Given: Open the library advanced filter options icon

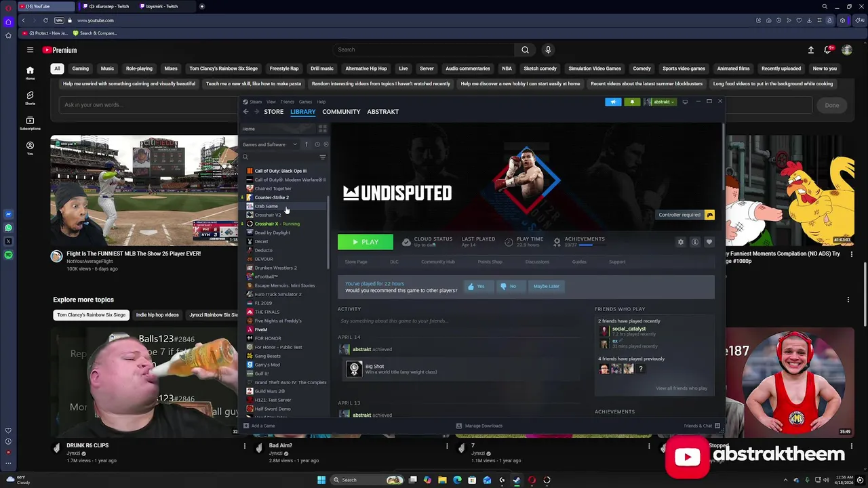Looking at the screenshot, I should [323, 157].
